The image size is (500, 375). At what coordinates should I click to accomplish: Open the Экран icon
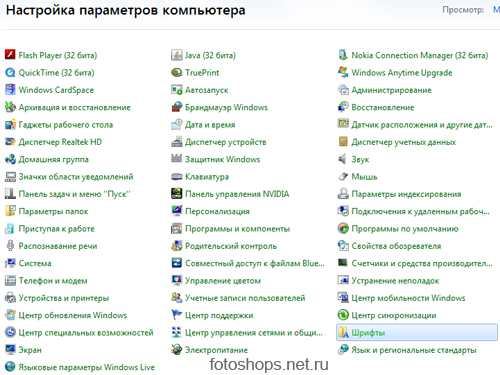tap(10, 349)
